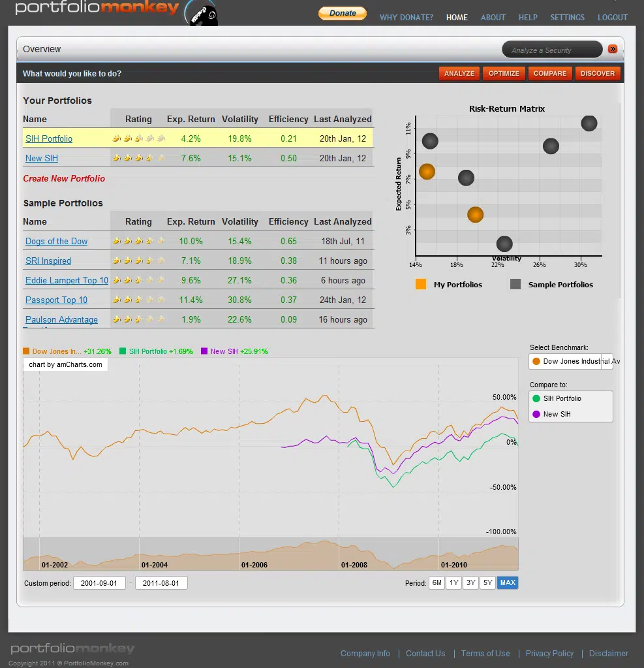Open the Select Benchmark dropdown
Viewport: 644px width, 668px height.
point(571,361)
